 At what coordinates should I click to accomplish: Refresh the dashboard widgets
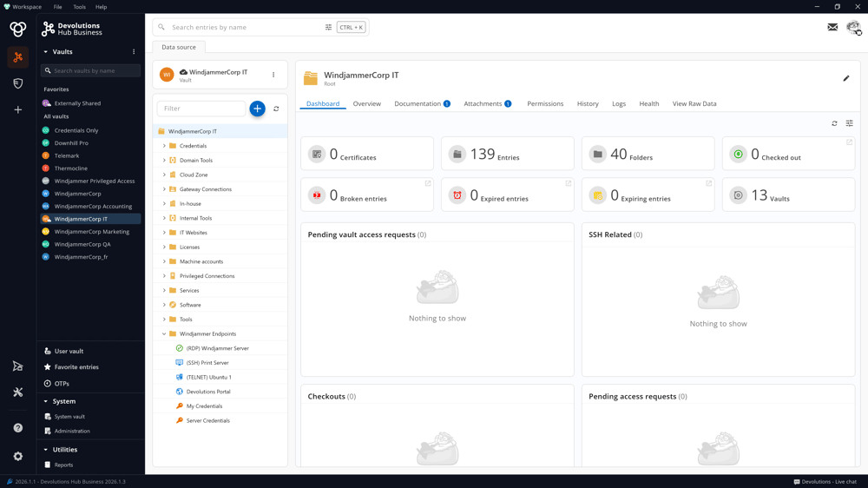(834, 123)
